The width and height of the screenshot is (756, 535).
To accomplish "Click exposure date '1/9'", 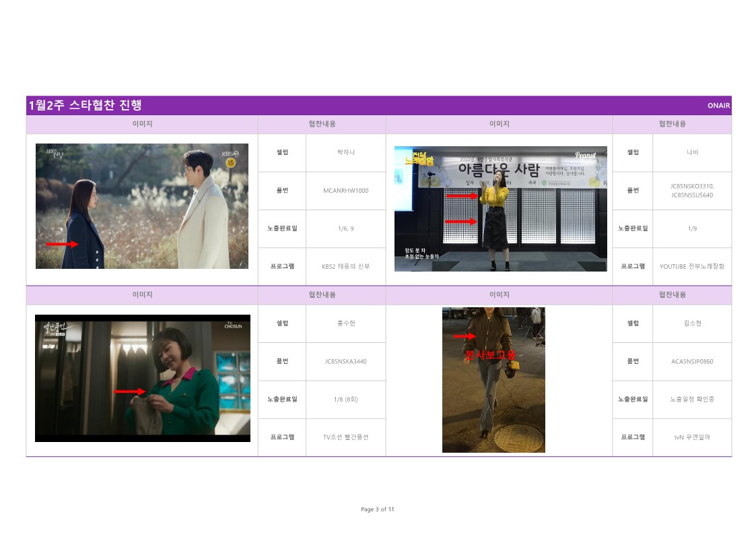I will point(692,228).
